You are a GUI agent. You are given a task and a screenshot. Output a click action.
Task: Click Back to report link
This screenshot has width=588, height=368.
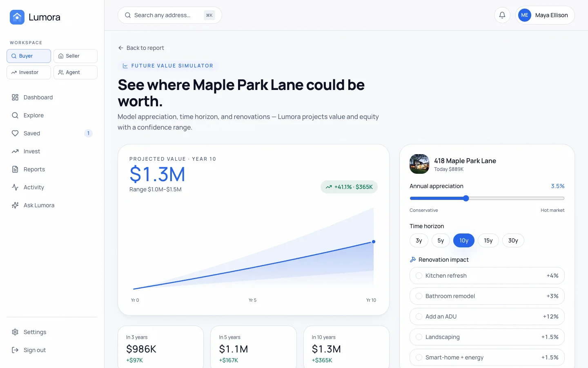141,48
